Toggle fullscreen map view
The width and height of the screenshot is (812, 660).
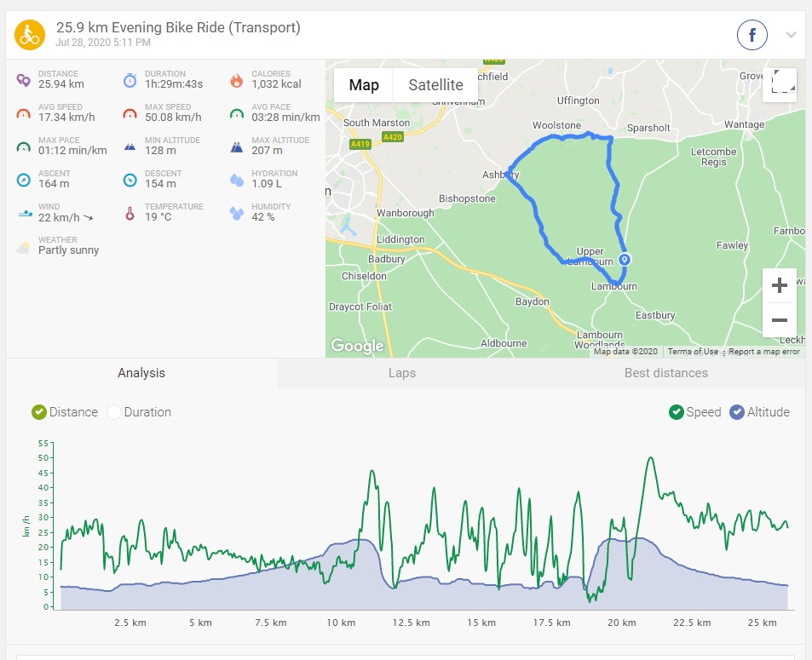[x=779, y=85]
